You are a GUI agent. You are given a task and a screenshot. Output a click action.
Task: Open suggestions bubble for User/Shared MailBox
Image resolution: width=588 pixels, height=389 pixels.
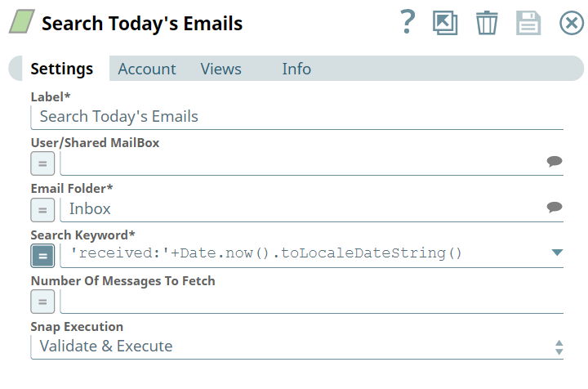(555, 161)
